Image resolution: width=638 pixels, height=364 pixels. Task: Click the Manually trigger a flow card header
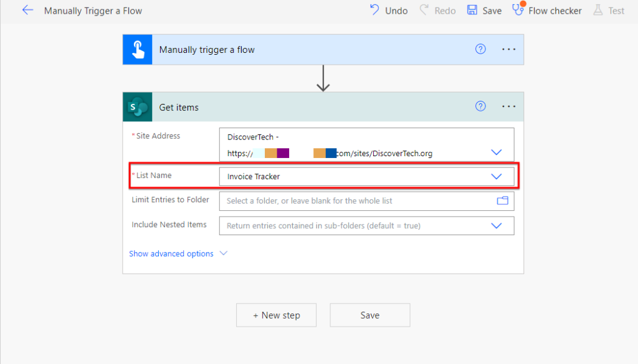click(323, 50)
